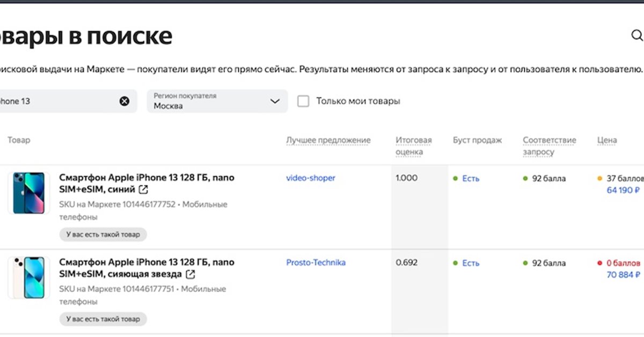Click 'Есть' boost status for Prosto-Technika row
644x337 pixels.
pos(470,263)
